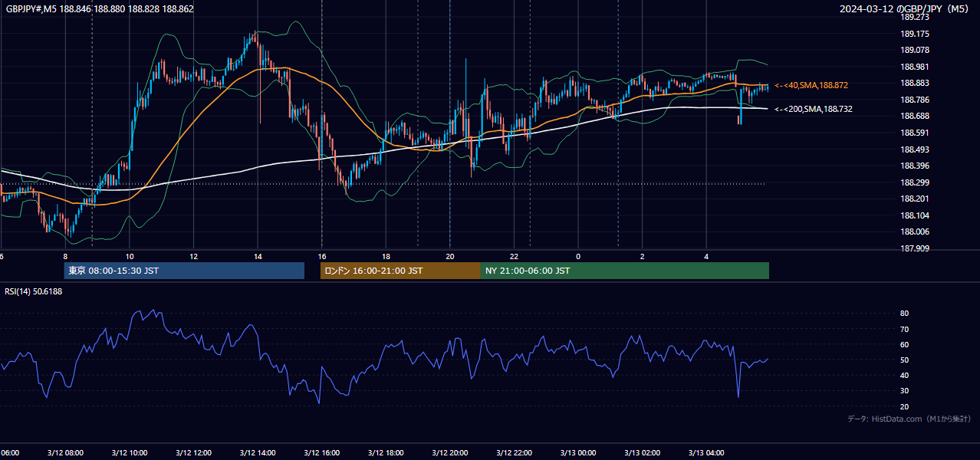Click the 188.591 price axis label
The height and width of the screenshot is (460, 980).
point(914,133)
